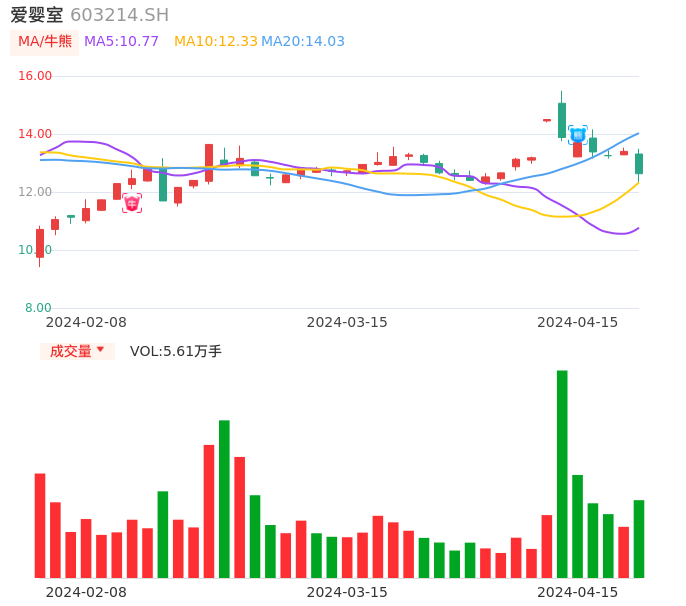This screenshot has width=686, height=606.
Task: Click the first red volume bar on left
Action: coord(40,525)
